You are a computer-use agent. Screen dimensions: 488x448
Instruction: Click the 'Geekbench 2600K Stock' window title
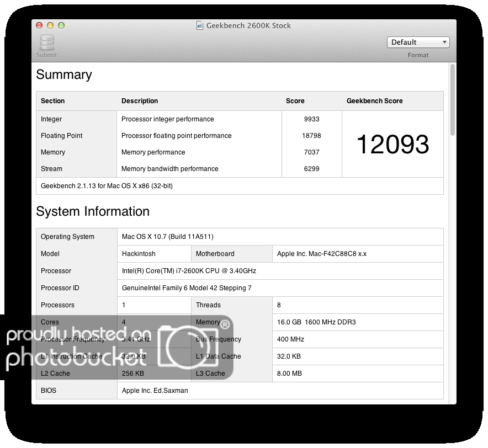[x=248, y=25]
